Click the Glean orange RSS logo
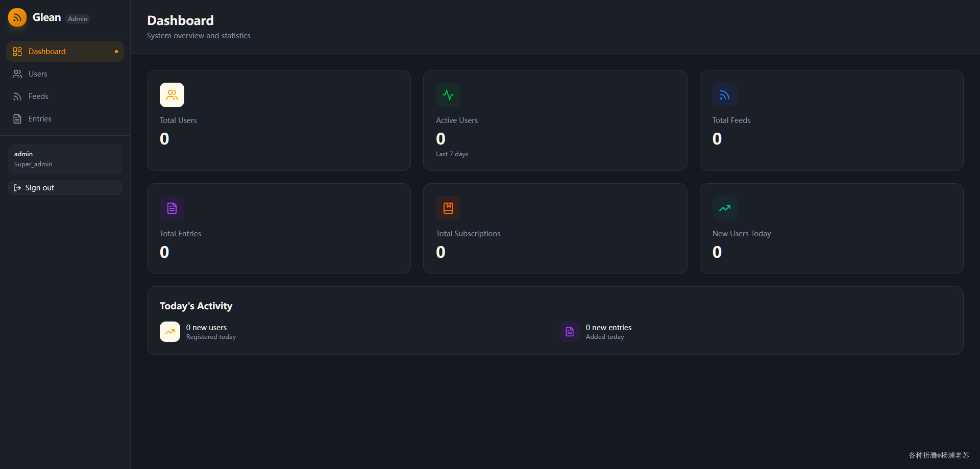Viewport: 980px width, 469px height. point(17,17)
